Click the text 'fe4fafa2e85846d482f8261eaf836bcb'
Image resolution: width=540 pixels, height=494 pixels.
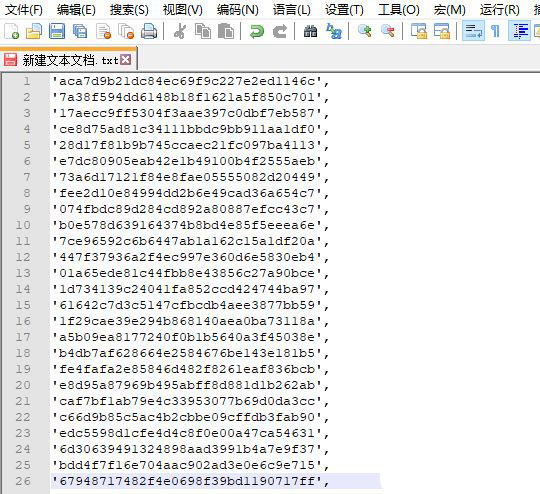click(187, 369)
